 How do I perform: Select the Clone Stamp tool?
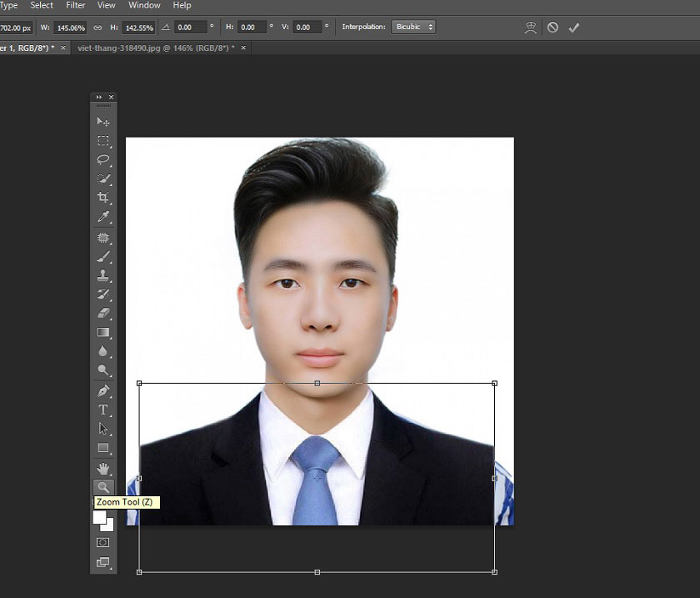tap(103, 275)
